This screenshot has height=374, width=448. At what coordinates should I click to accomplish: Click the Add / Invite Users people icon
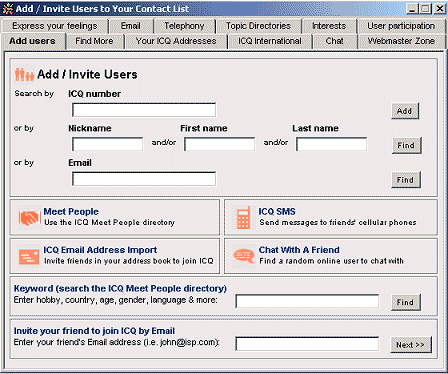coord(24,74)
